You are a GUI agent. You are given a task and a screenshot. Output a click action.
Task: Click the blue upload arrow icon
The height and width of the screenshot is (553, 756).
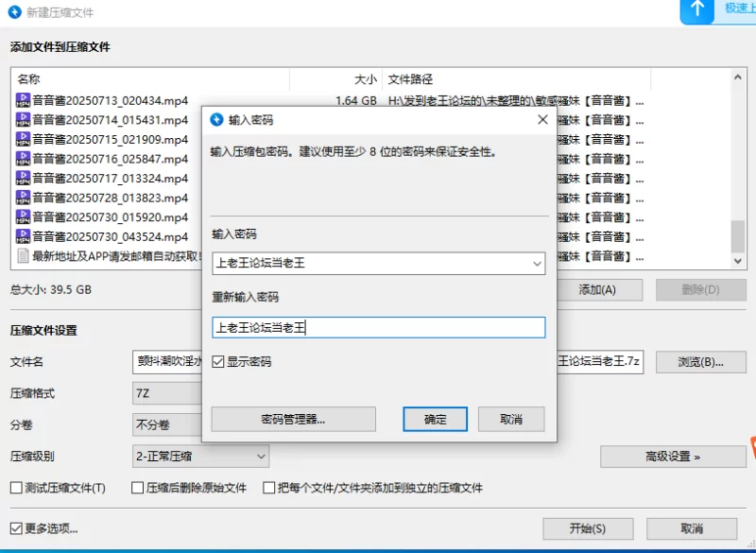(x=696, y=10)
